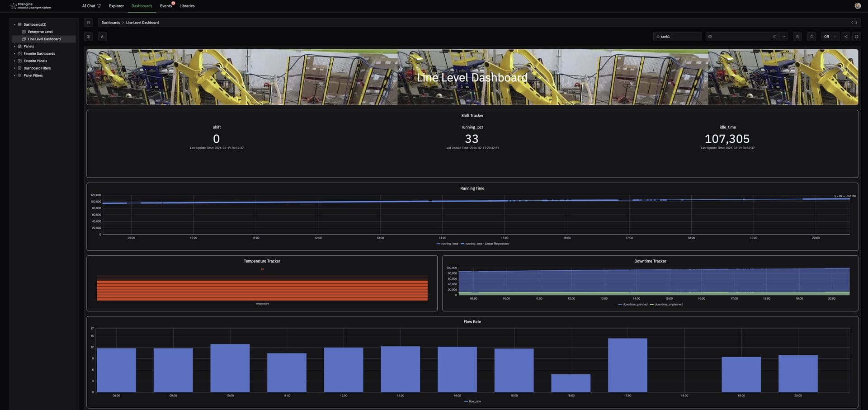The height and width of the screenshot is (410, 868).
Task: Refresh the dashboard data
Action: coord(811,37)
